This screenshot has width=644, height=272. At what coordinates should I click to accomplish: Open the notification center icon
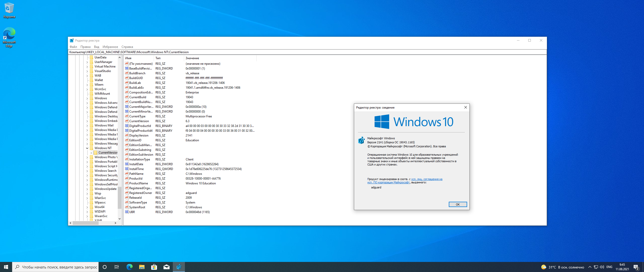coord(636,267)
